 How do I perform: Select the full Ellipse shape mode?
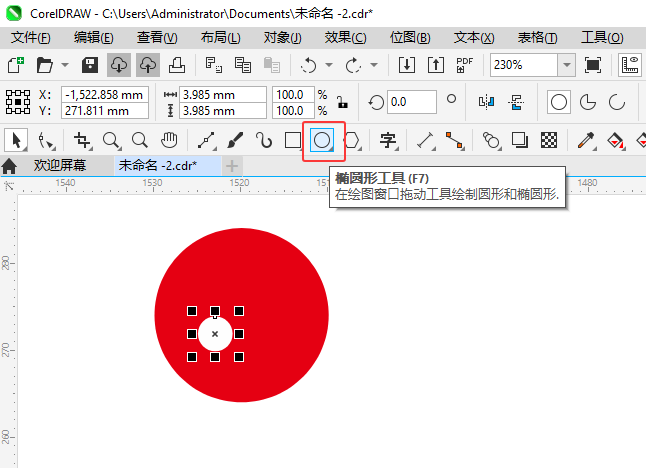tap(559, 102)
